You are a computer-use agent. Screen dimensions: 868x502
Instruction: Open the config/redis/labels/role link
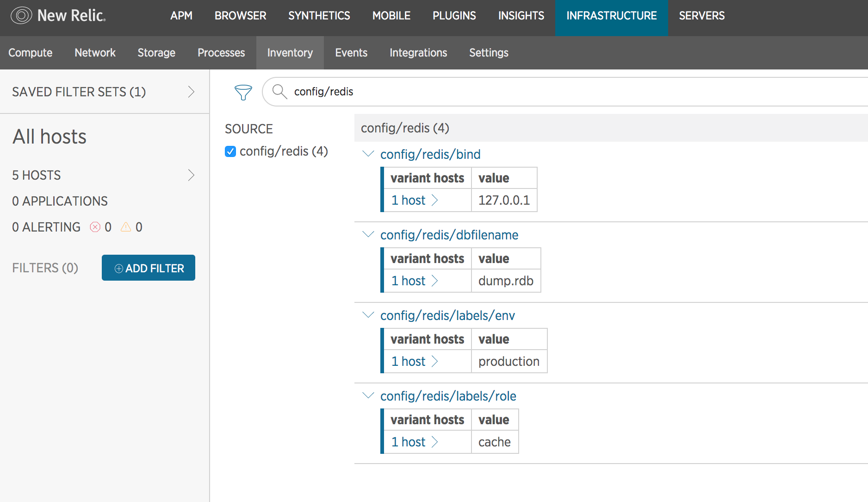click(448, 396)
